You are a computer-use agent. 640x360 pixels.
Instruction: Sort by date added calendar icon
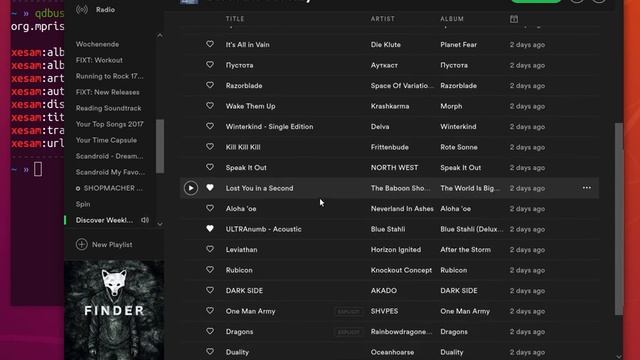(x=514, y=19)
